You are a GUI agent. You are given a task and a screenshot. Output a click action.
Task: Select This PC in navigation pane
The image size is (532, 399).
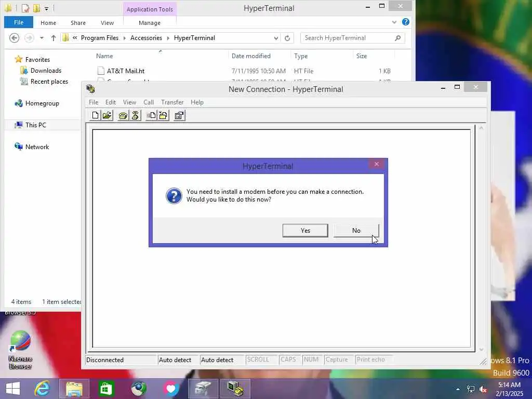click(x=35, y=125)
